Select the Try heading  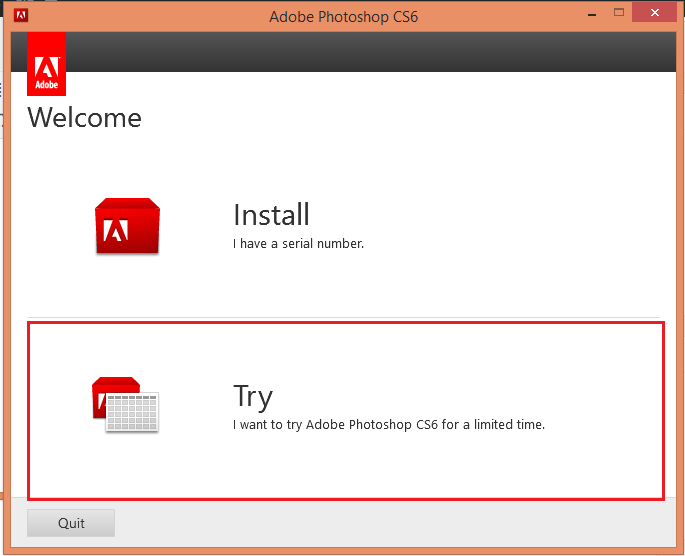[x=253, y=397]
